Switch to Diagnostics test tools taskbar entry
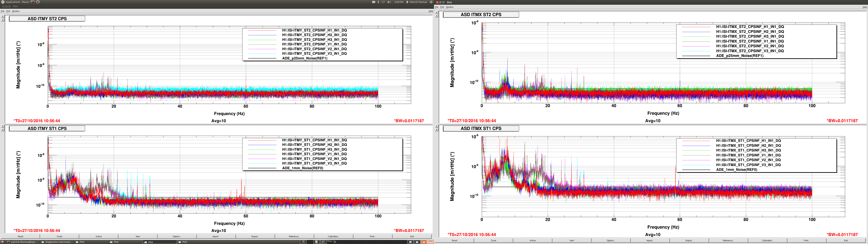 click(57, 242)
